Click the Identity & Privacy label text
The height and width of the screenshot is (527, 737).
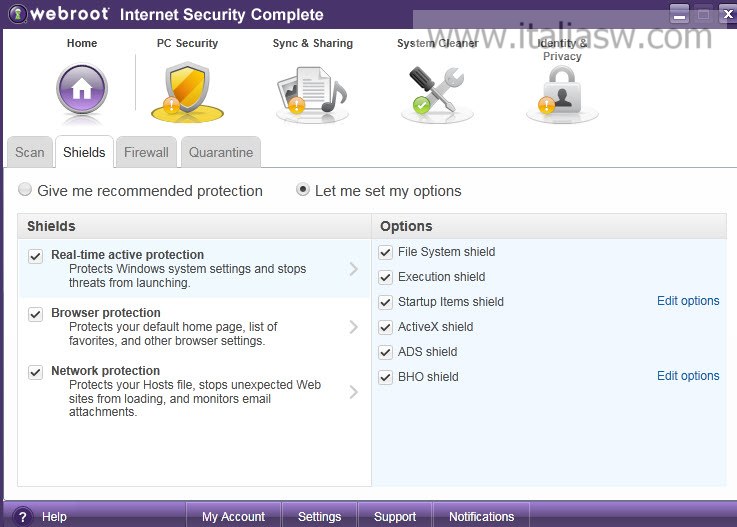(562, 50)
